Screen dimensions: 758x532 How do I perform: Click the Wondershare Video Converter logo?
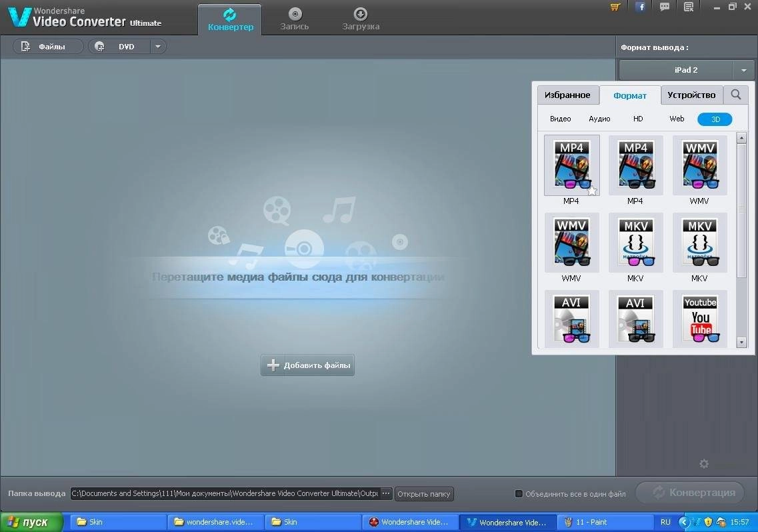(x=85, y=17)
